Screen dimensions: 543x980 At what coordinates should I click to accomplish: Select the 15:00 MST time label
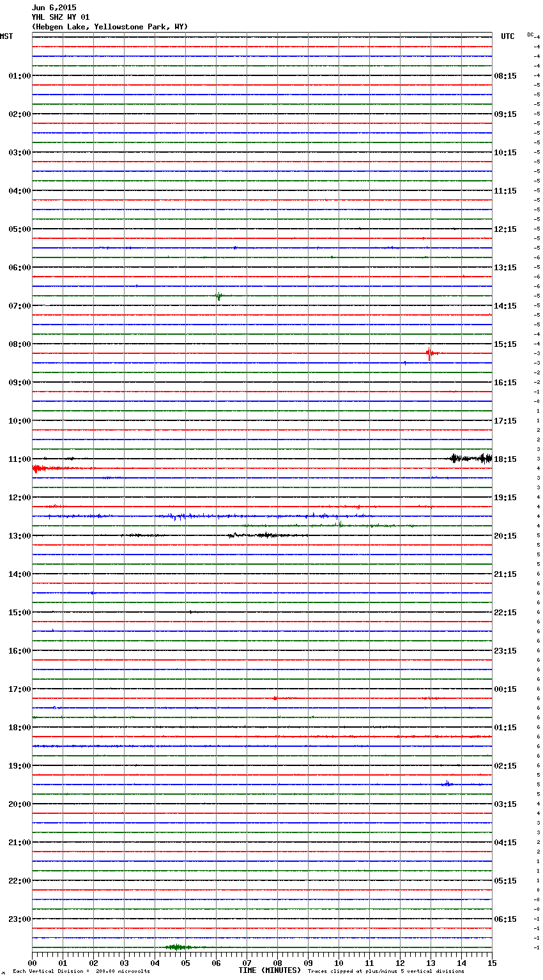(x=20, y=613)
